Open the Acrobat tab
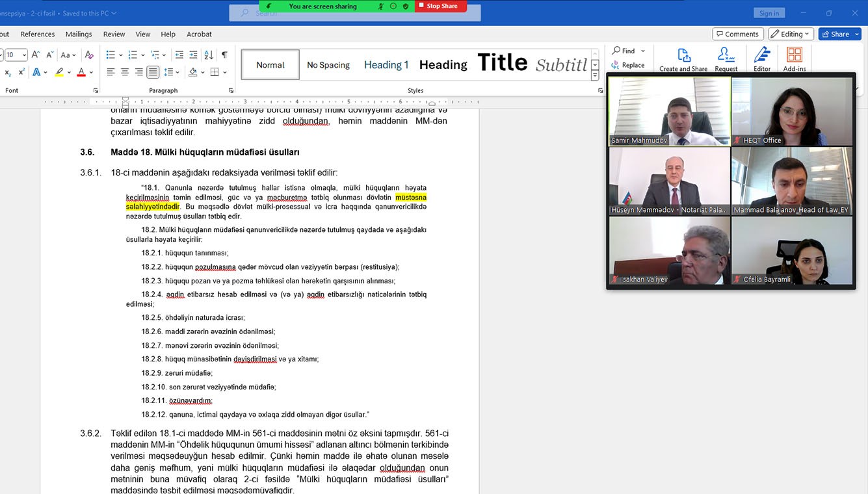 pyautogui.click(x=199, y=34)
